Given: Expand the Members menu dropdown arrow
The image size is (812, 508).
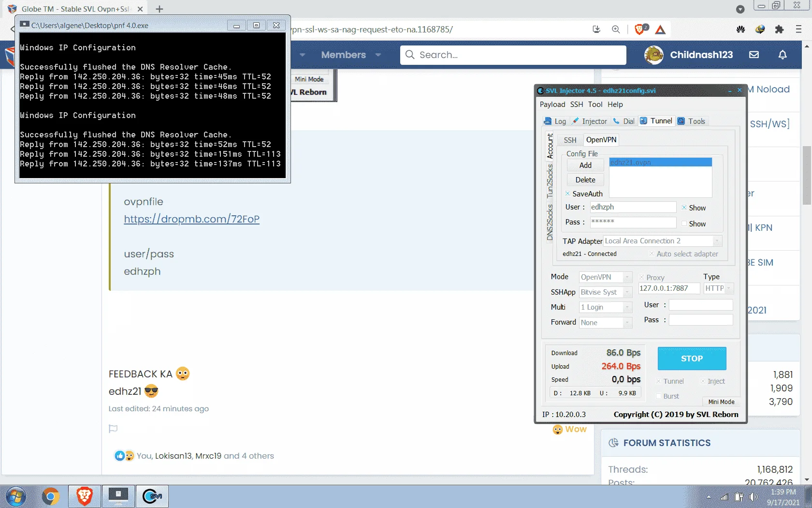Looking at the screenshot, I should coord(378,55).
